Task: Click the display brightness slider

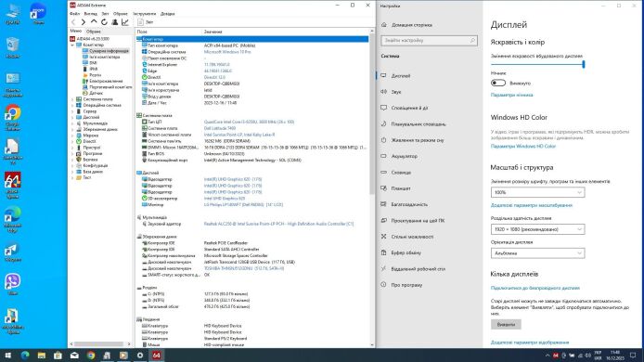Action: coord(537,64)
